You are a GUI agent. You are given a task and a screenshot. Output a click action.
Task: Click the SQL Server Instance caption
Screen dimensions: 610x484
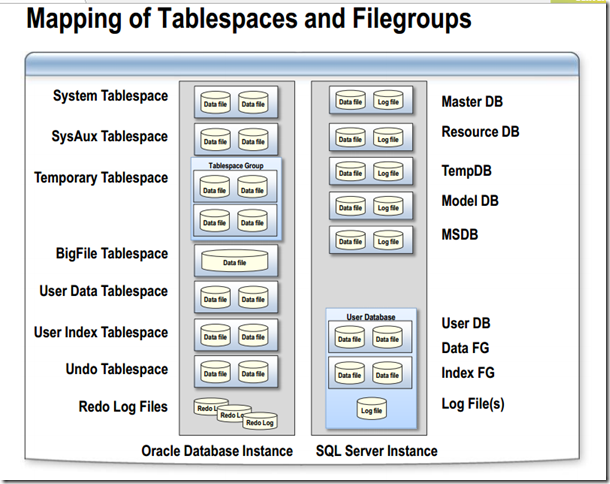tap(377, 451)
